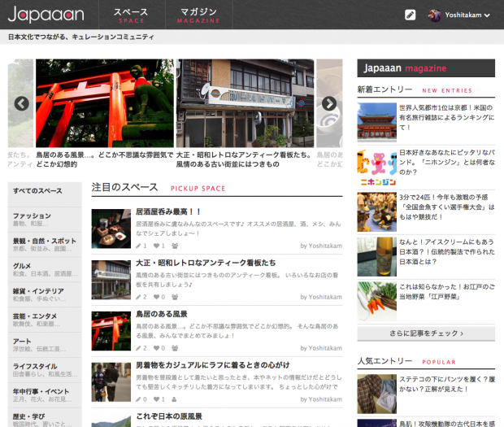Click pencil icon on アンティーク看板たち row
Screen dimensions: 504x427
click(138, 297)
